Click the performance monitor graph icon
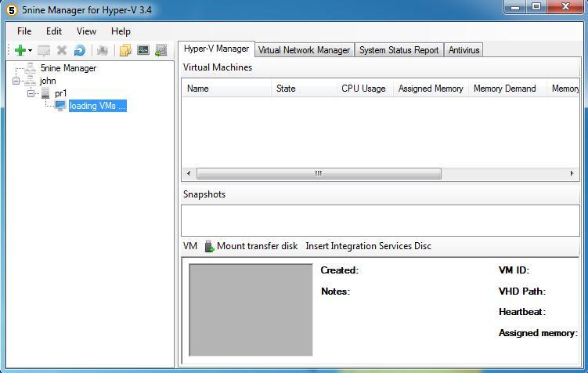 pos(143,50)
